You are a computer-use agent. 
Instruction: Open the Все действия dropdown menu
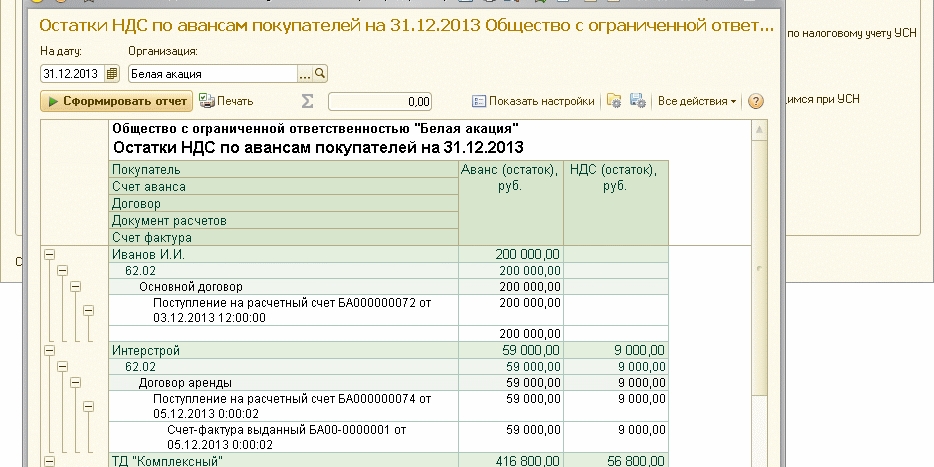click(697, 101)
